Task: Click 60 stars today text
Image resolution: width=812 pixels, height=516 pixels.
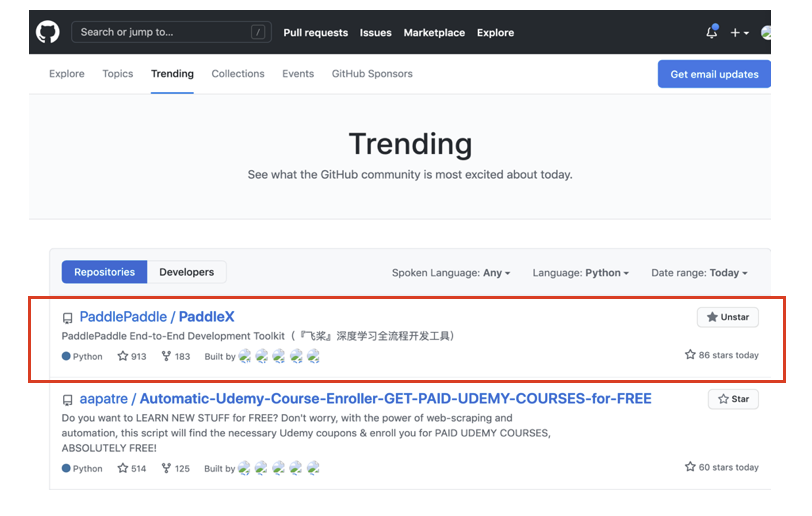Action: point(722,467)
